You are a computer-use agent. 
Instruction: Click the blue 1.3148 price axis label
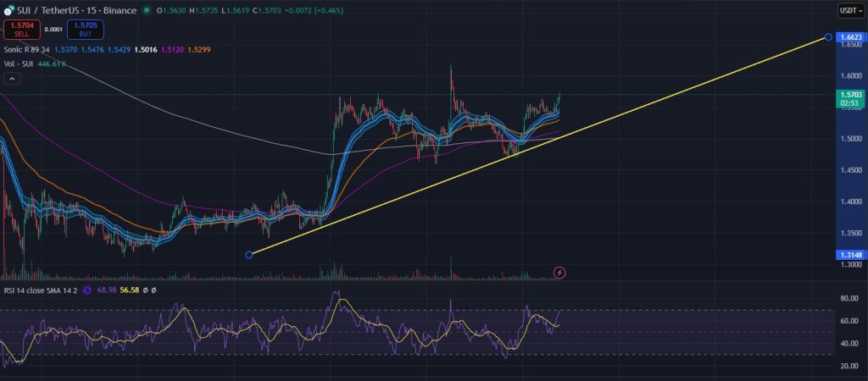coord(849,255)
